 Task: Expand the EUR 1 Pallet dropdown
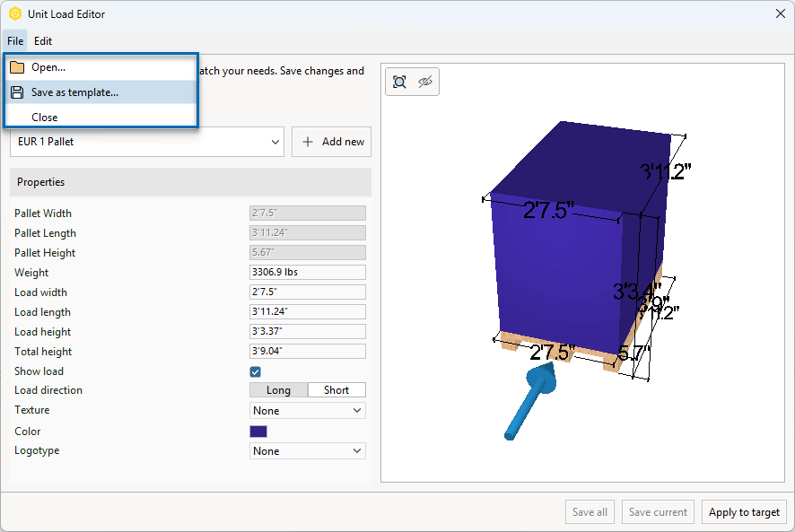coord(147,142)
